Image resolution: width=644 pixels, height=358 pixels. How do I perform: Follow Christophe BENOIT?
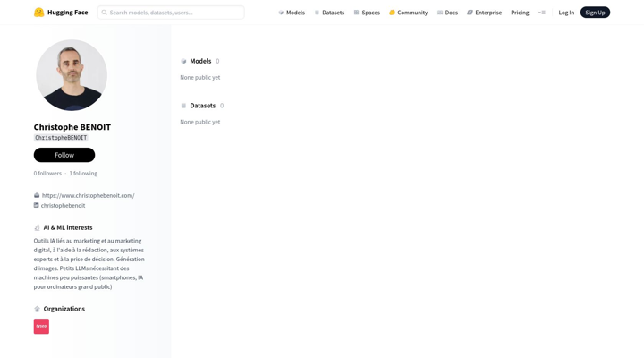coord(64,155)
